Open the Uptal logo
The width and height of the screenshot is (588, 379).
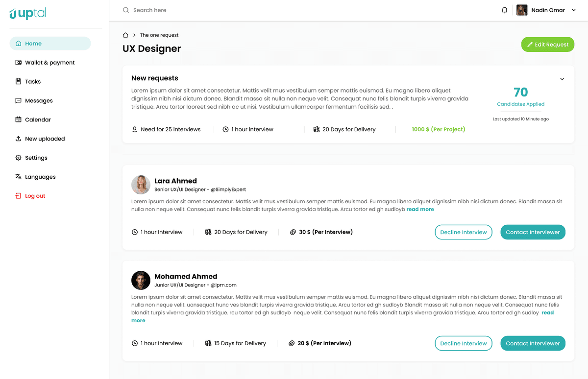pos(27,14)
